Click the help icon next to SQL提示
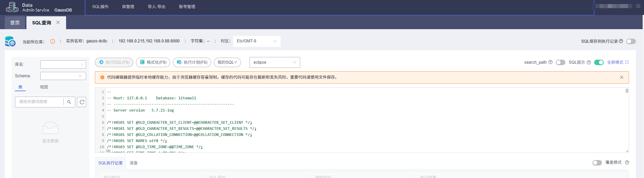 pyautogui.click(x=589, y=62)
